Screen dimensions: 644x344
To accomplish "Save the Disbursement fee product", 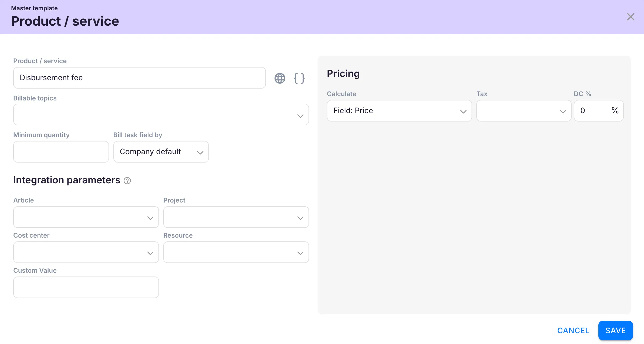I will (x=615, y=330).
